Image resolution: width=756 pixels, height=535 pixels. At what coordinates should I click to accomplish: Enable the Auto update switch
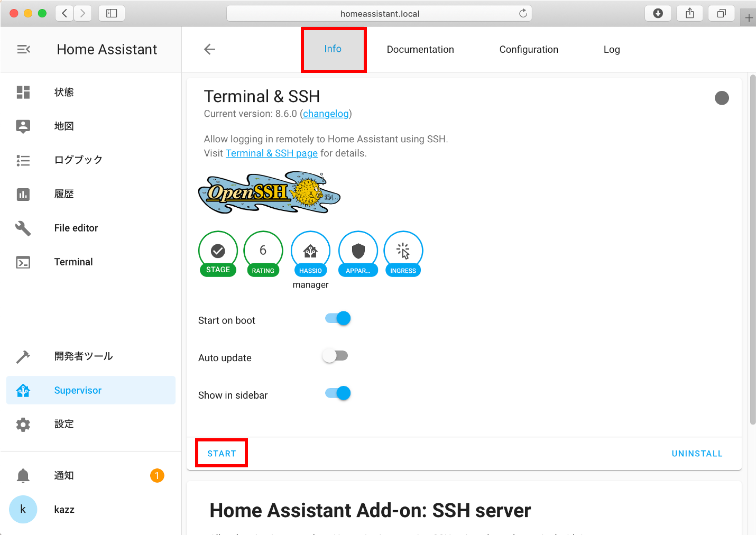click(335, 356)
